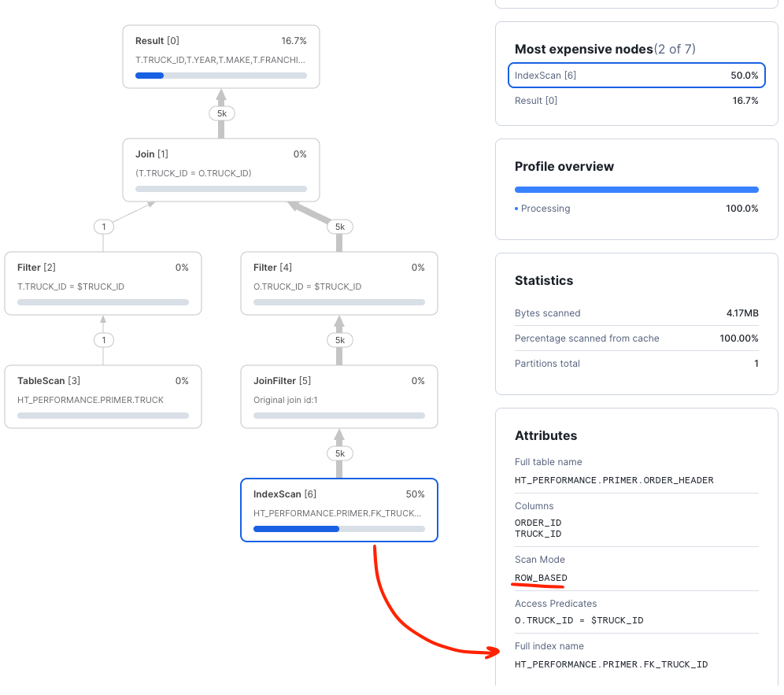Click the Result node progress bar
The height and width of the screenshot is (695, 784).
[x=220, y=76]
